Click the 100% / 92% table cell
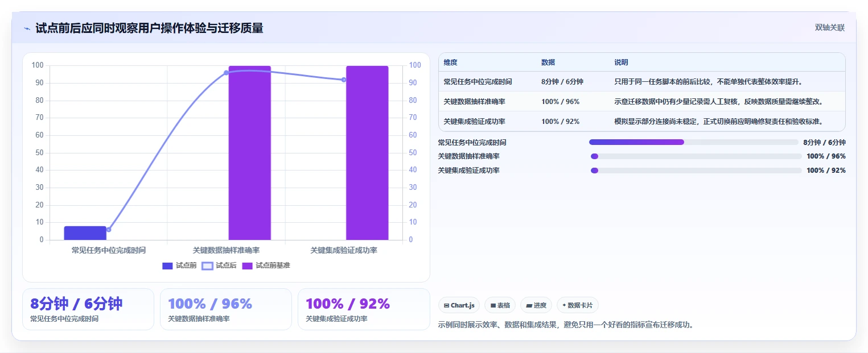Screen dimensions: 868x353 pos(560,122)
